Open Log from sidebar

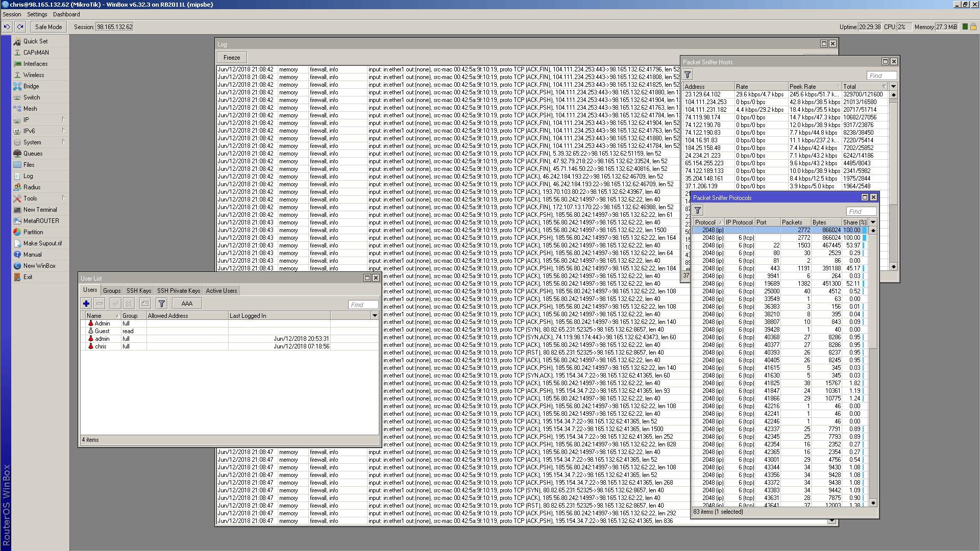pyautogui.click(x=28, y=176)
